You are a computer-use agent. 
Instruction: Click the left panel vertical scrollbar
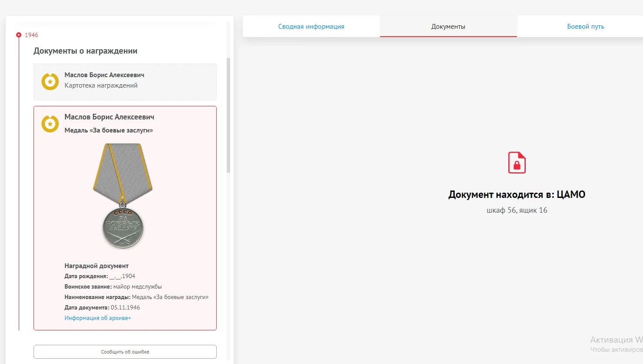[x=228, y=115]
